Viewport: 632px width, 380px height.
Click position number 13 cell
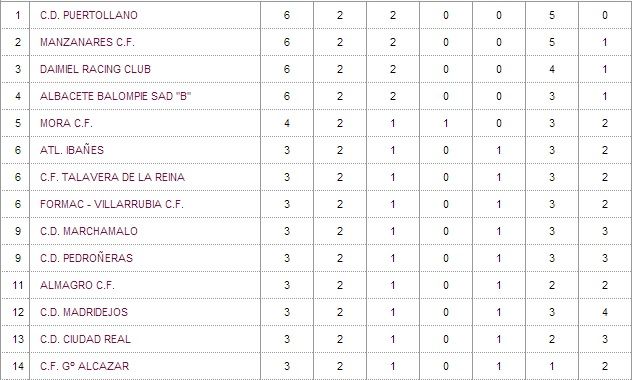(18, 339)
